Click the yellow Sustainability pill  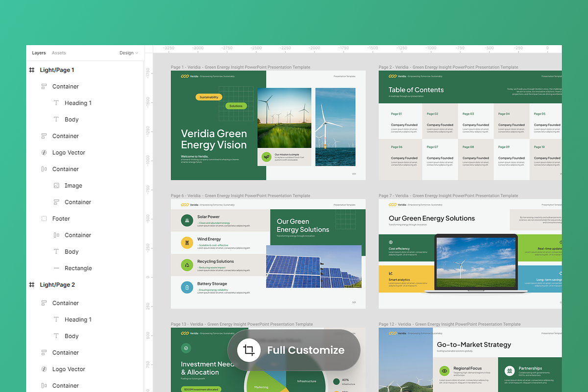tap(209, 97)
